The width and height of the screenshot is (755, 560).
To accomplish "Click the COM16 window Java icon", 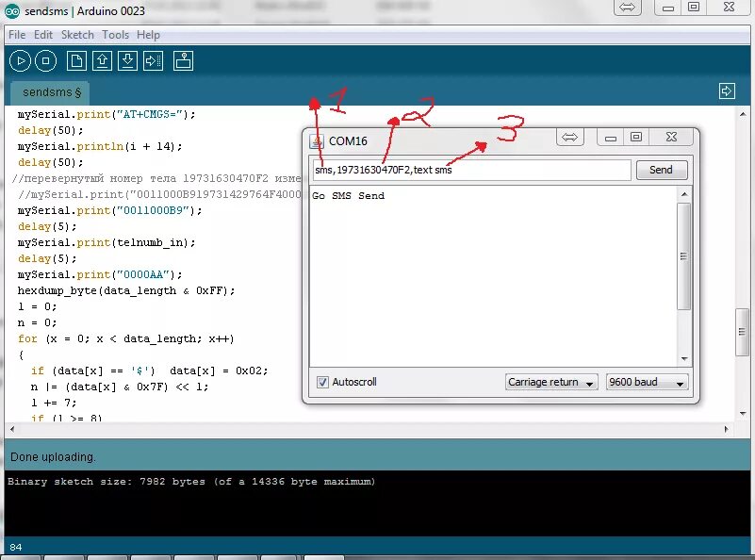I will [317, 141].
